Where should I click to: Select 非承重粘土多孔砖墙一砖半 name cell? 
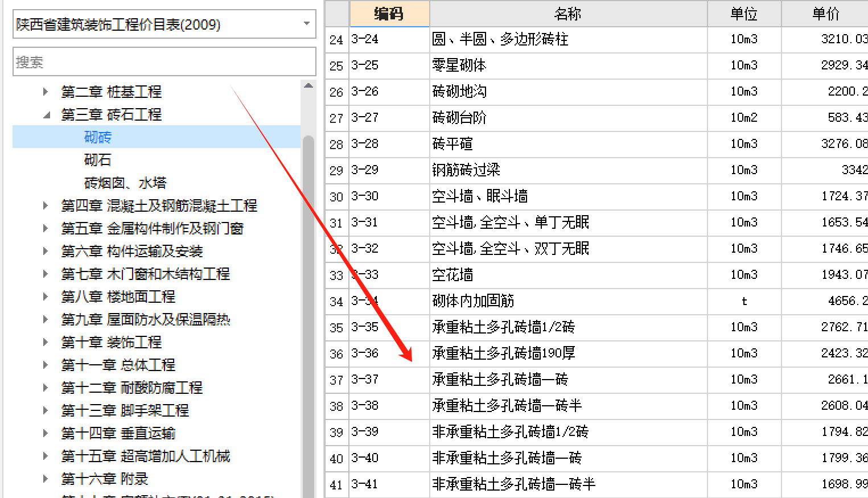(568, 484)
